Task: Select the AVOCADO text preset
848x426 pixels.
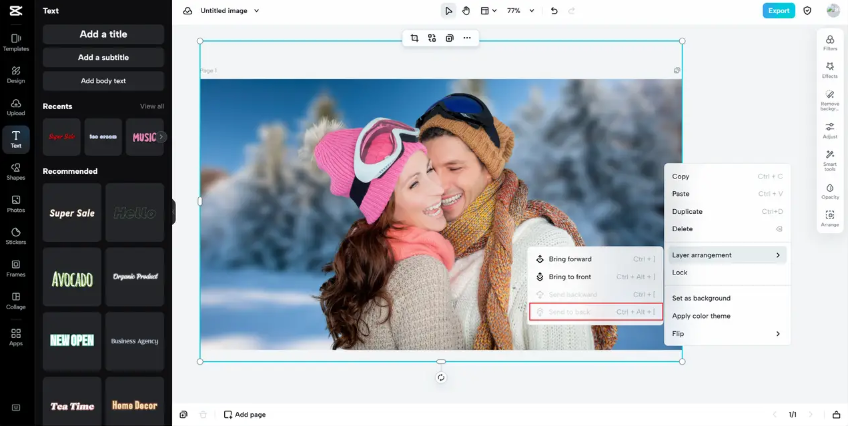Action: 72,277
